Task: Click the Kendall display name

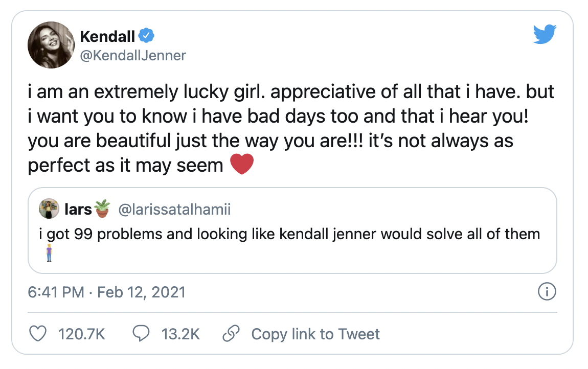Action: tap(108, 37)
